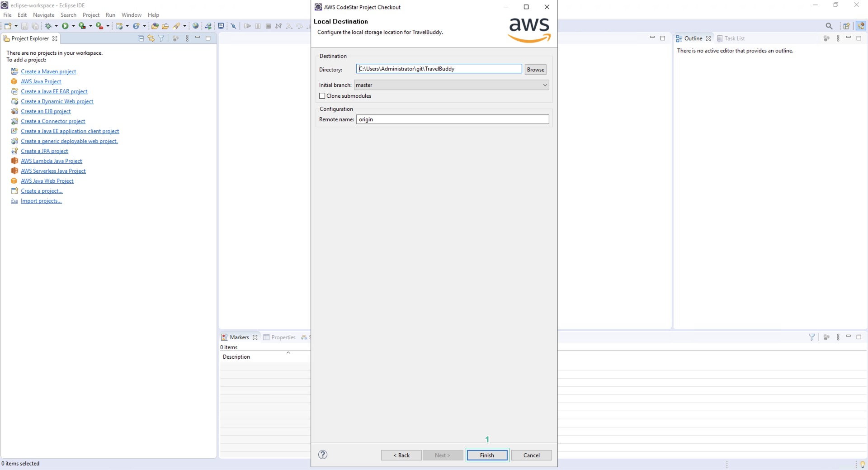Click the Search flashlight toolbar icon
This screenshot has height=470, width=868.
(177, 26)
